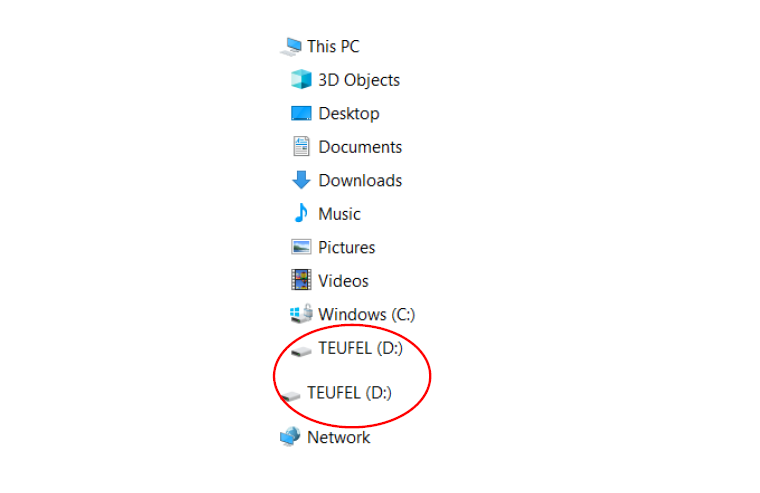Viewport: 760px width, 493px height.
Task: Select the Documents page icon
Action: pyautogui.click(x=301, y=146)
